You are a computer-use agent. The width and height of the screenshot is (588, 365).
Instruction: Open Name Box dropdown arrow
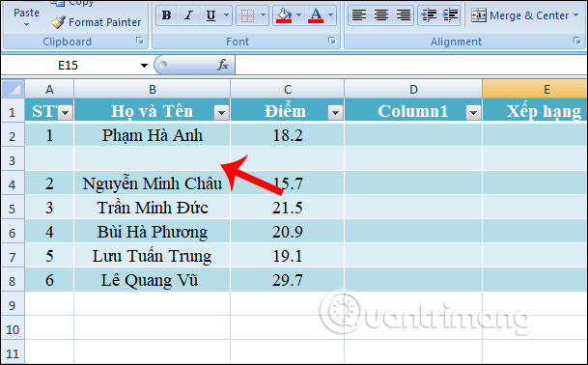pos(144,66)
